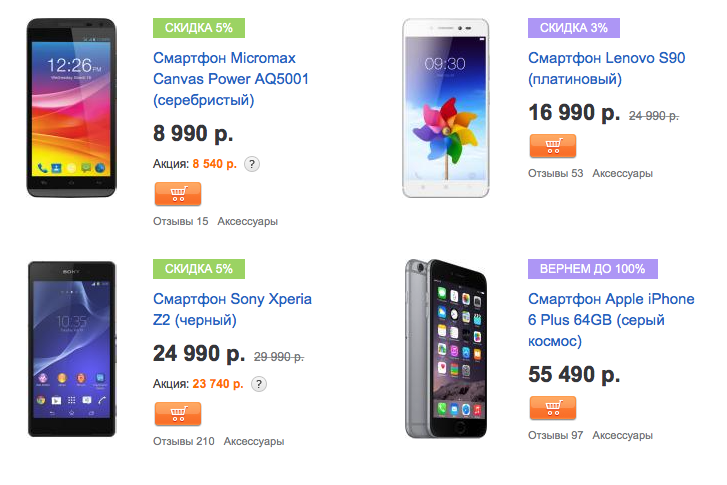Add Micromax Canvas Power to cart

(178, 194)
